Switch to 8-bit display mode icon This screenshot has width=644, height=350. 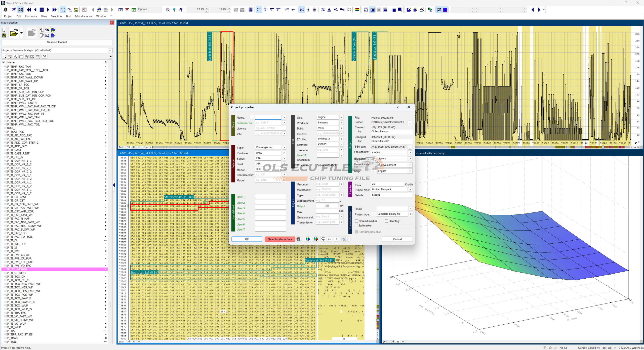(259, 10)
